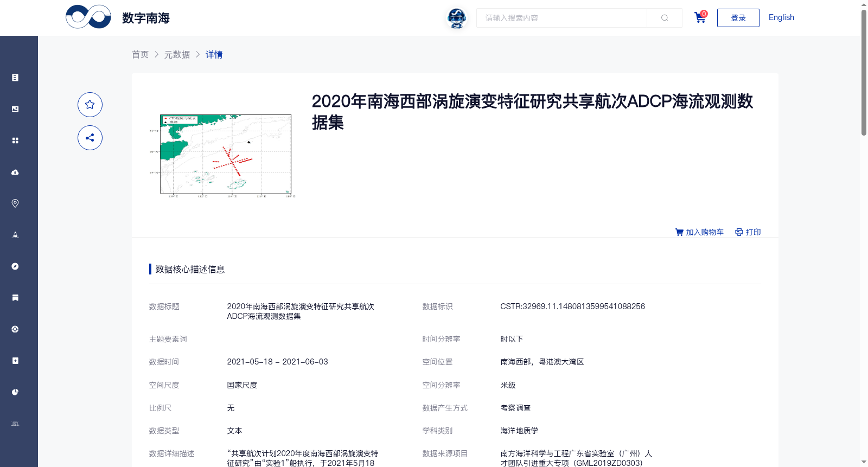Go to 首页 breadcrumb
The width and height of the screenshot is (868, 467).
tap(140, 54)
